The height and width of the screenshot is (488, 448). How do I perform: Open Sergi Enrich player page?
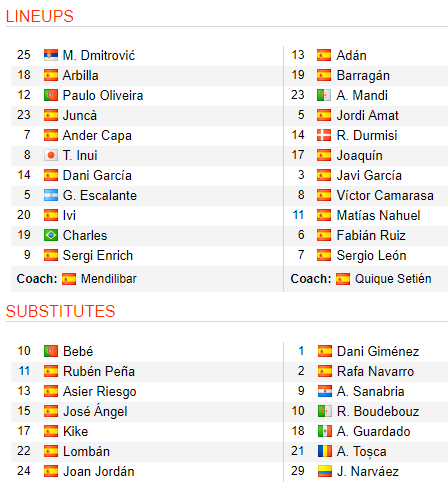(x=98, y=256)
